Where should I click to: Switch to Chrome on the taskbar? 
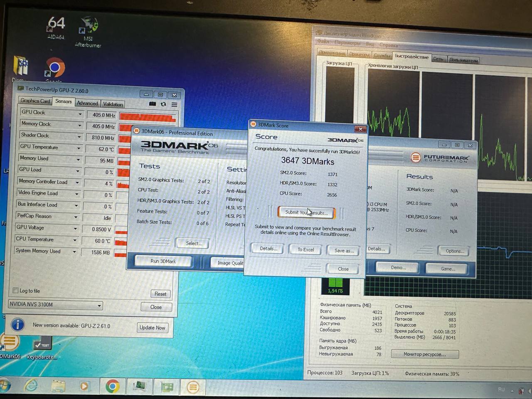pos(112,387)
